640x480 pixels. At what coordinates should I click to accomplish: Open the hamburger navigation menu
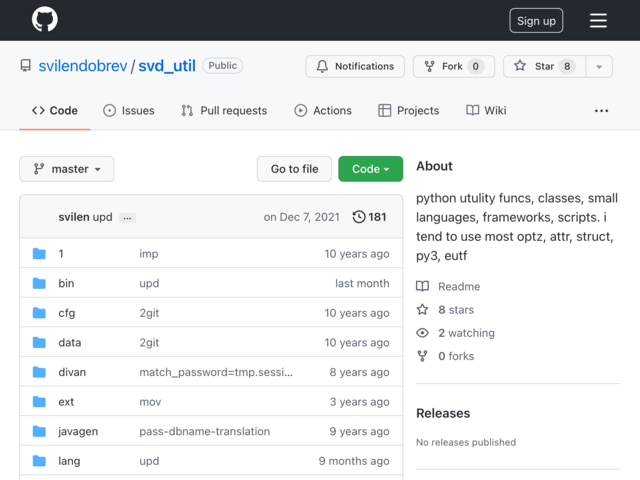(598, 20)
